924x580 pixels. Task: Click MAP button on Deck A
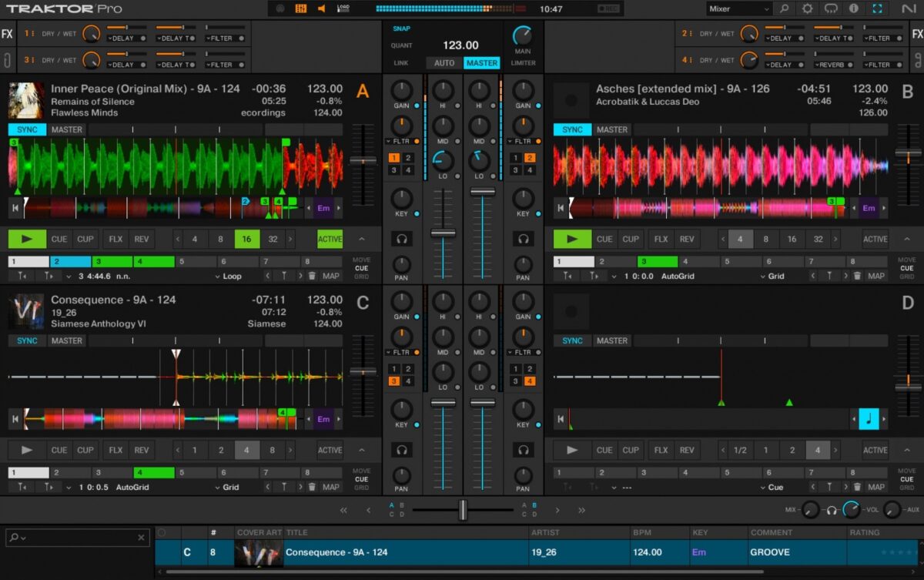coord(331,276)
